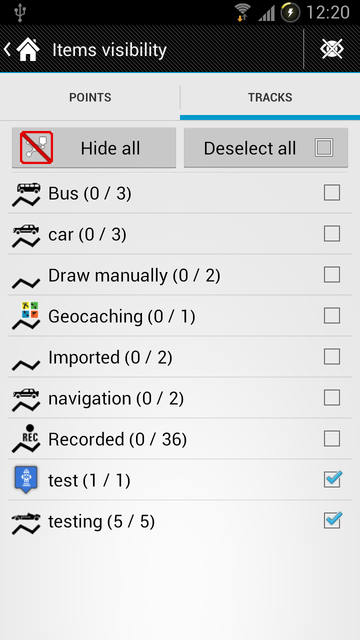Open the Imported (0 / 2) folder
The width and height of the screenshot is (360, 640).
click(x=180, y=357)
